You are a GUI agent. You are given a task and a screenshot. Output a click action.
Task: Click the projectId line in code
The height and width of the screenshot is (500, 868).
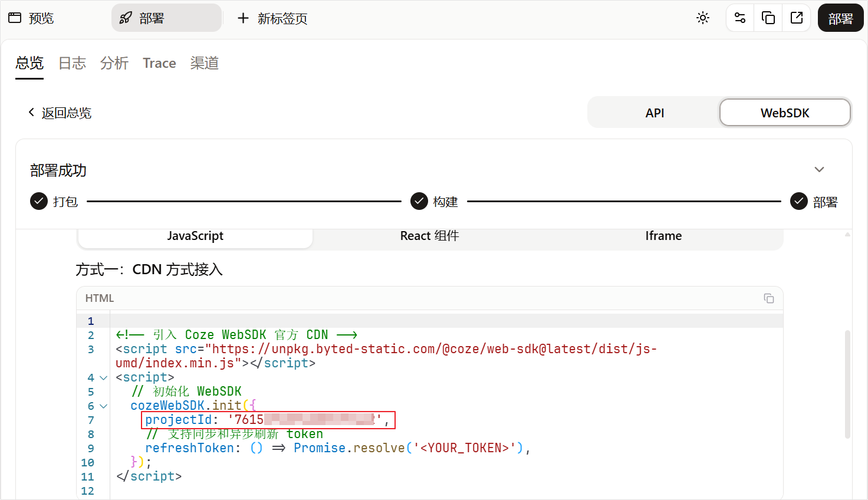pos(267,420)
